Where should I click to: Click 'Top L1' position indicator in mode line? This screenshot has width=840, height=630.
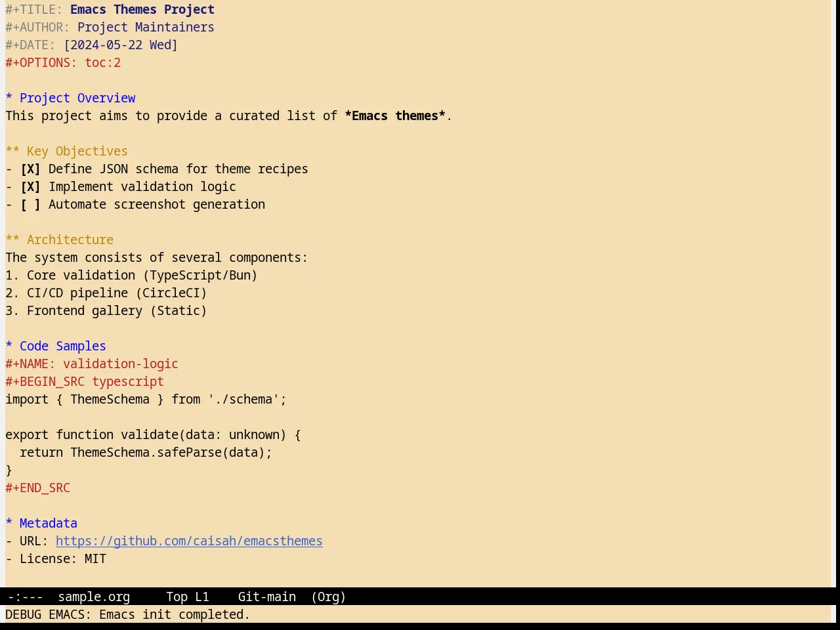point(188,597)
